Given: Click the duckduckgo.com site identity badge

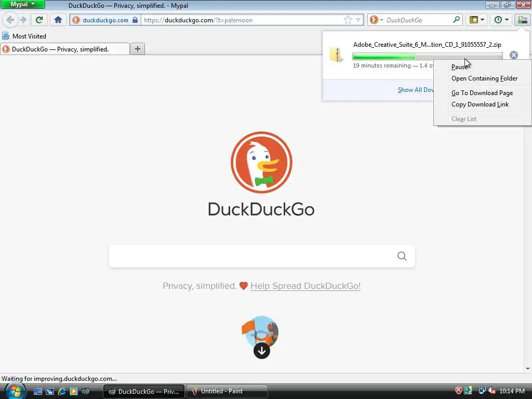Looking at the screenshot, I should (x=105, y=20).
